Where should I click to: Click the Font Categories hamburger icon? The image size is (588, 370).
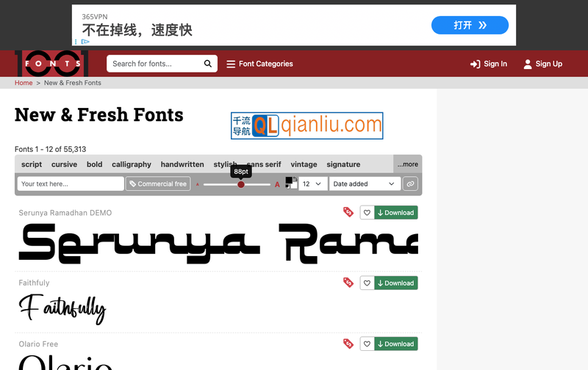[x=231, y=64]
